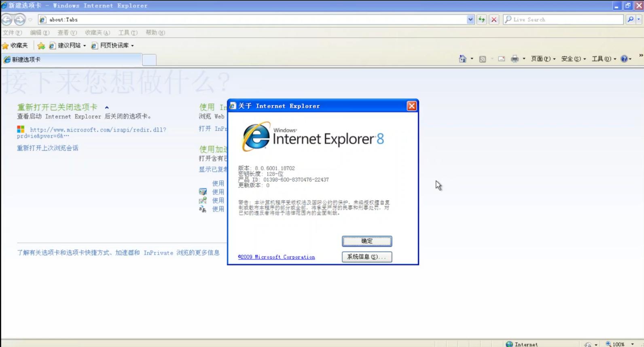Click the 密钥长度: 128-位 text
Screen dimensions: 644x347
(x=261, y=174)
